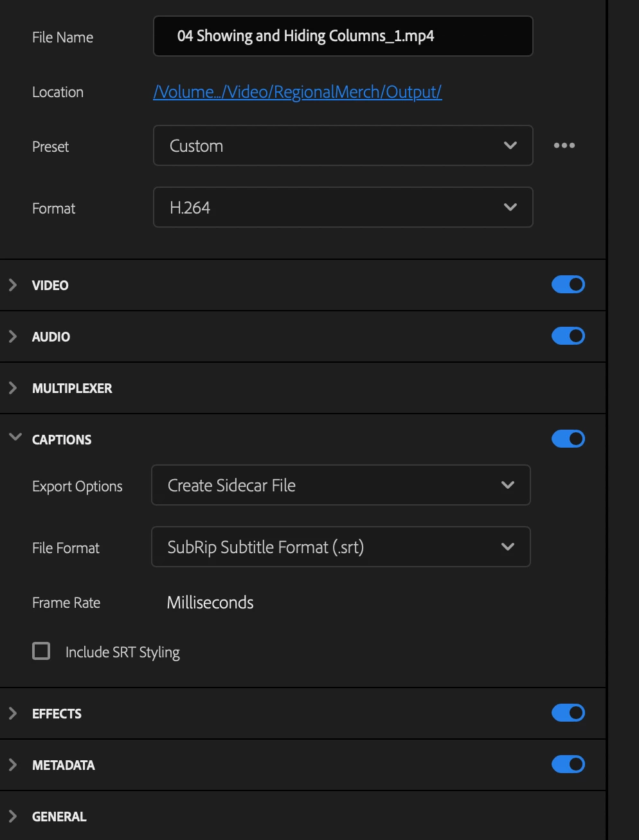Disable the AUDIO export toggle

click(x=568, y=336)
